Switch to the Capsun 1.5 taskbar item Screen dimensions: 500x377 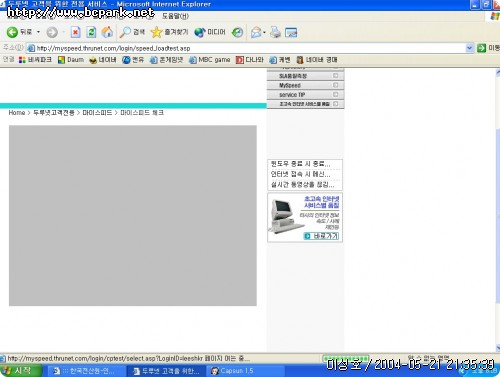click(246, 371)
